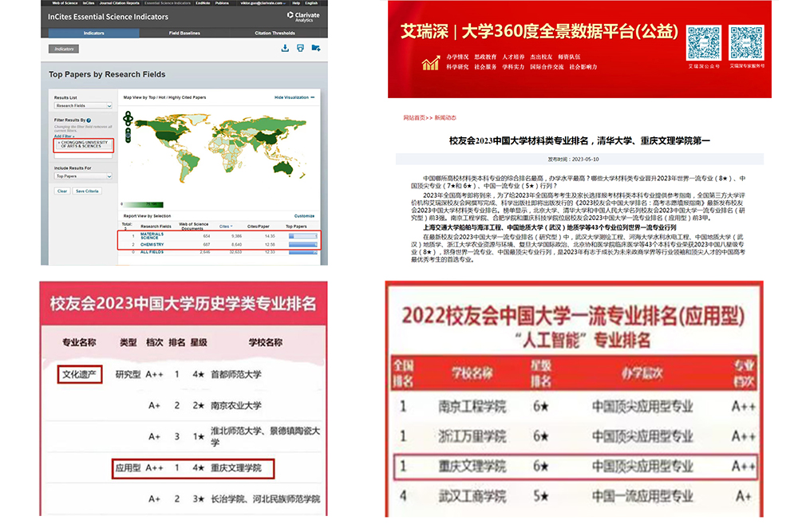The width and height of the screenshot is (798, 532).
Task: Switch to the Citation Thresholds tab
Action: click(x=274, y=33)
